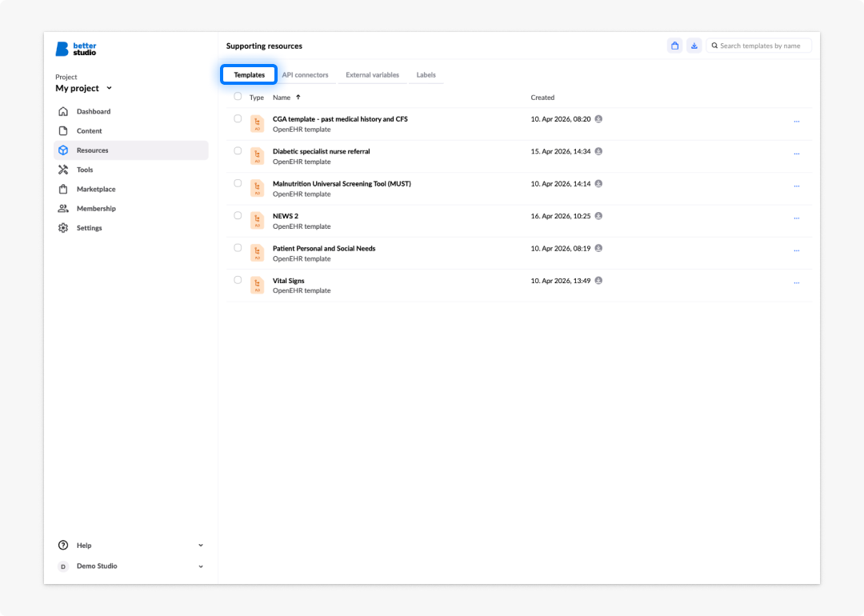The image size is (864, 616).
Task: Open more options for Diabetic specialist nurse referral
Action: pyautogui.click(x=797, y=154)
